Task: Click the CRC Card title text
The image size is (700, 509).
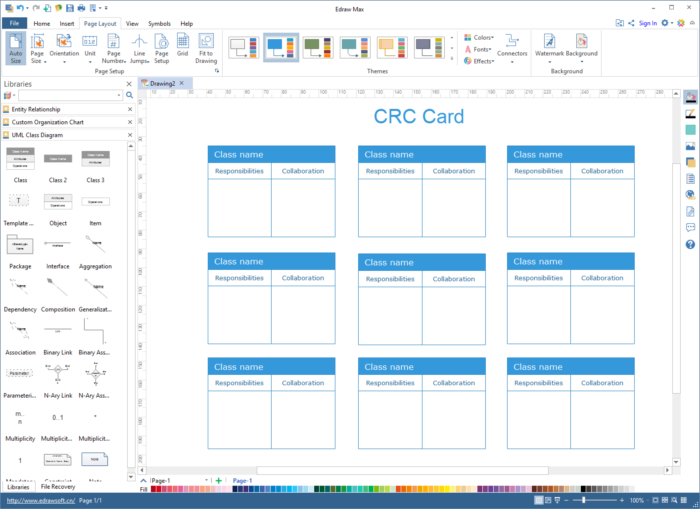Action: click(419, 117)
